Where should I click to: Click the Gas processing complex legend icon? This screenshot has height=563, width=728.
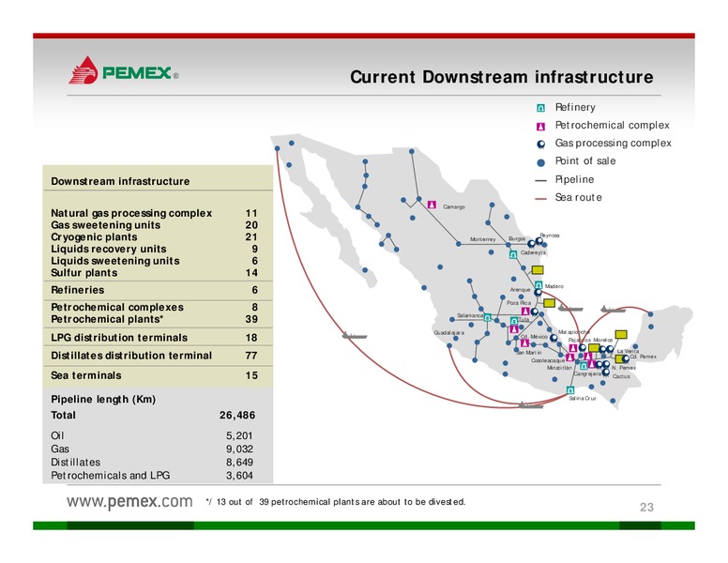click(x=541, y=145)
